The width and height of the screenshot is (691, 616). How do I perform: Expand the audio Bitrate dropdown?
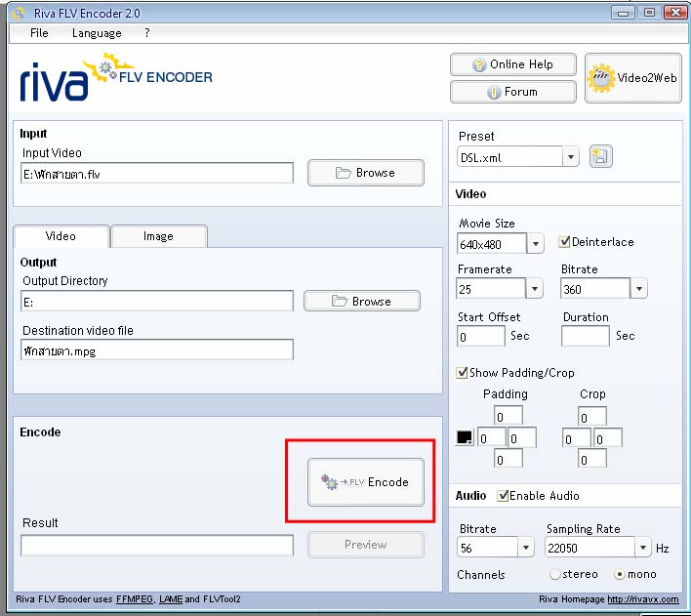[526, 548]
